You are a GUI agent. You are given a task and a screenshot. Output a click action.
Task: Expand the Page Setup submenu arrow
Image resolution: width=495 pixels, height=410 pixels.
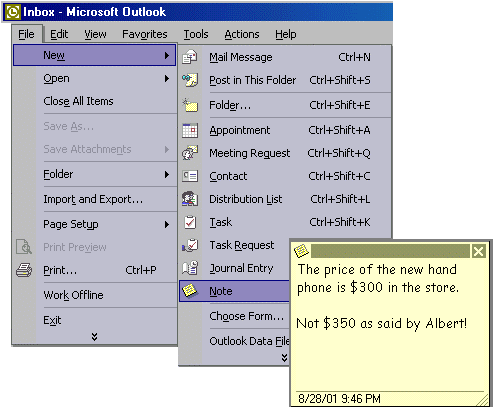coord(167,224)
